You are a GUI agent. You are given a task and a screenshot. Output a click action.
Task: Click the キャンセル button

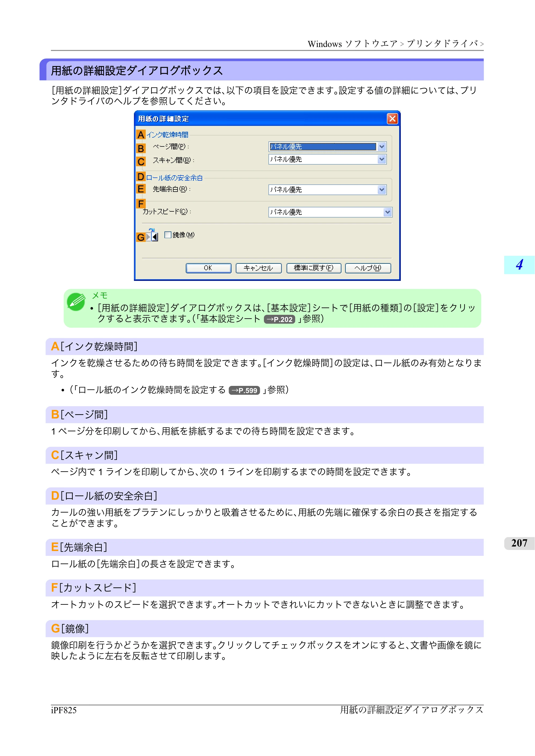pyautogui.click(x=259, y=268)
